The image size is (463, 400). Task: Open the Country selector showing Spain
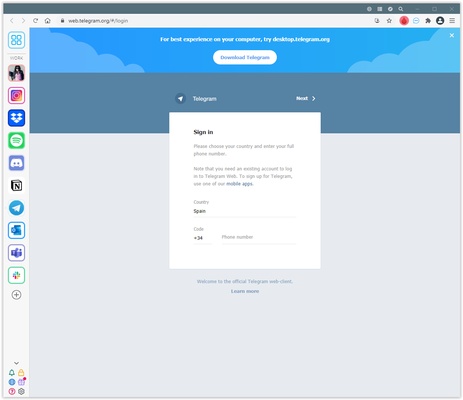[x=245, y=211]
